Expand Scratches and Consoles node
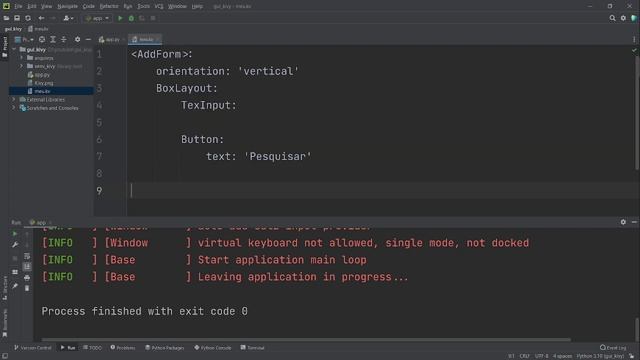Screen dimensions: 640x360 coord(14,108)
